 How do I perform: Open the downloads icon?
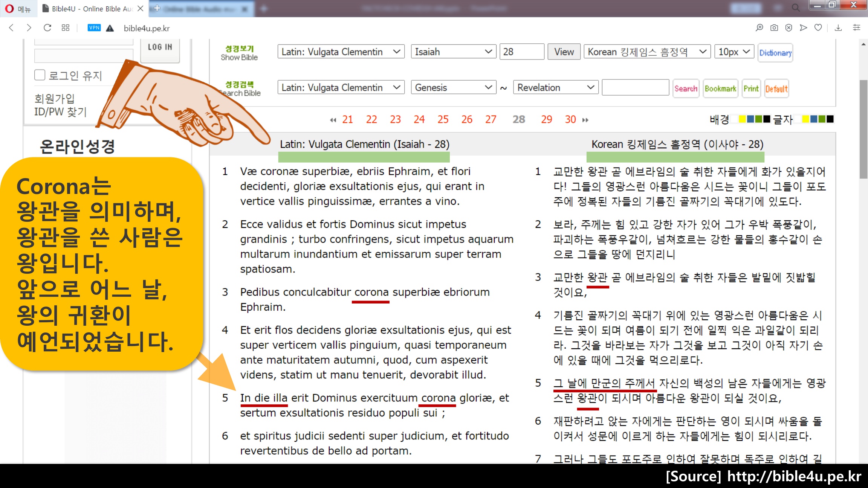(x=838, y=28)
